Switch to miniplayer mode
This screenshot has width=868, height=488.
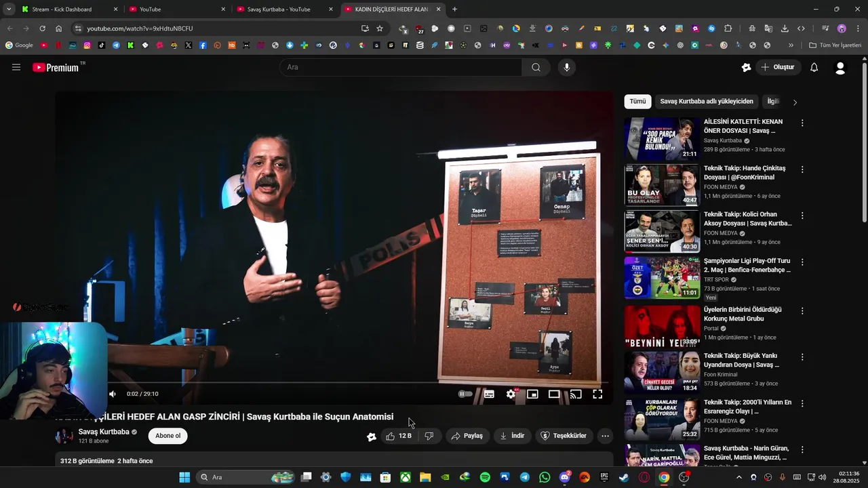(533, 394)
